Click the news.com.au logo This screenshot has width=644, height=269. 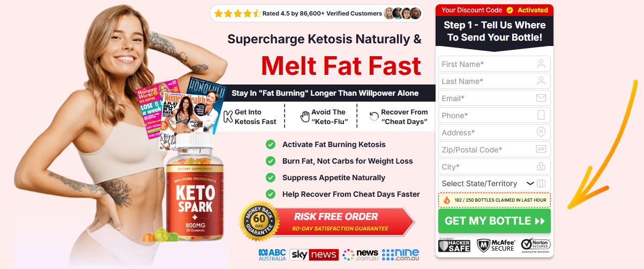361,255
